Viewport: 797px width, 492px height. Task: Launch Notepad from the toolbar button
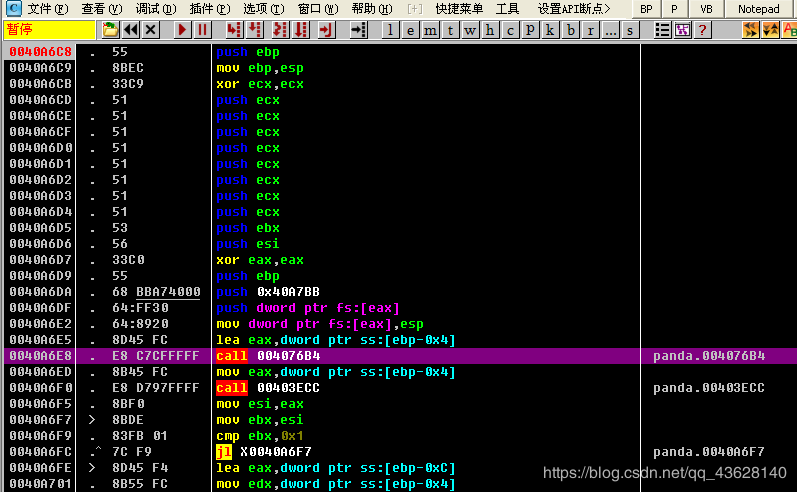[x=758, y=9]
